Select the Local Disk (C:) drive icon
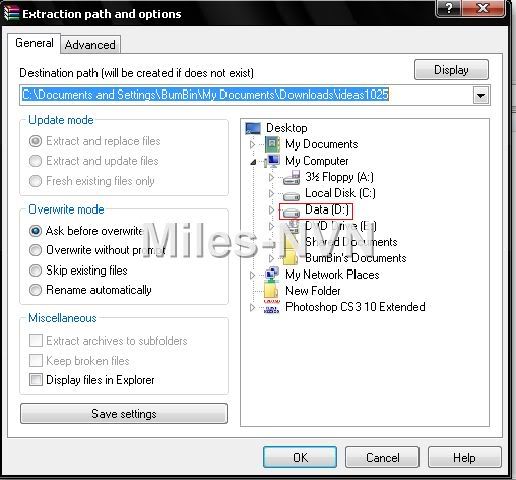The image size is (516, 480). (291, 195)
